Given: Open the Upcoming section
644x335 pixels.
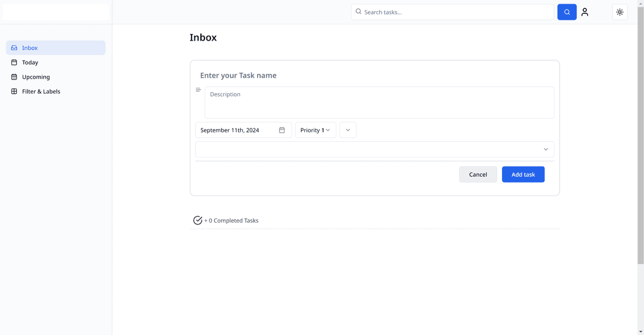Looking at the screenshot, I should [36, 77].
